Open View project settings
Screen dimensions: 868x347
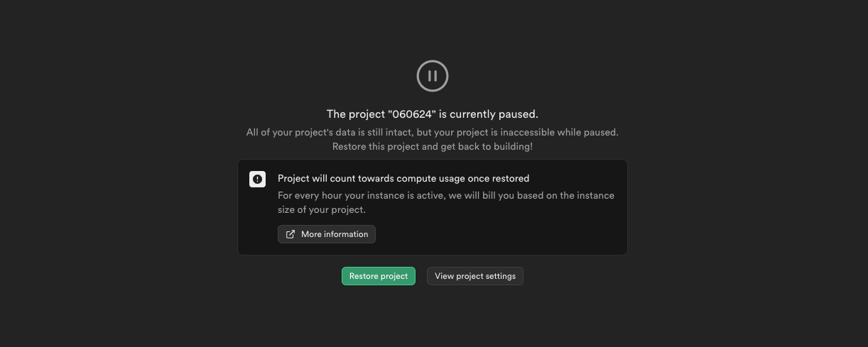tap(475, 276)
